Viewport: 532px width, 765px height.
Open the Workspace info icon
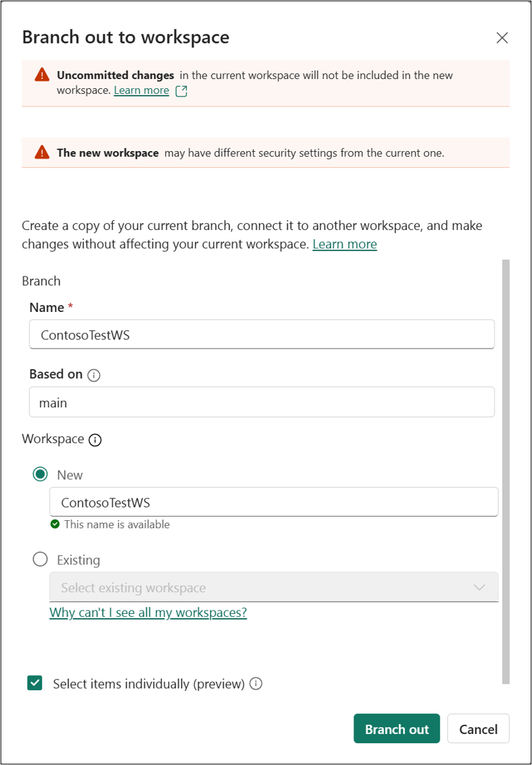click(x=95, y=440)
